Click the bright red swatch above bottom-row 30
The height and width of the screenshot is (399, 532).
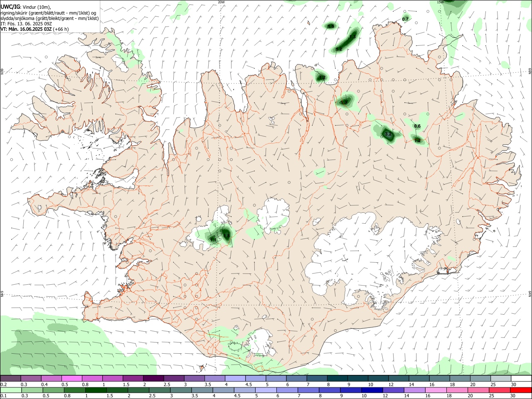click(521, 390)
